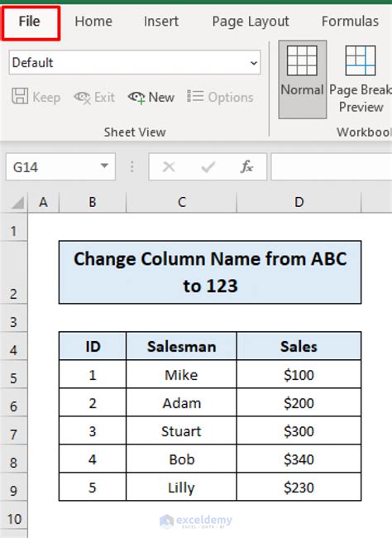The image size is (392, 538).
Task: Select column C header
Action: [181, 203]
